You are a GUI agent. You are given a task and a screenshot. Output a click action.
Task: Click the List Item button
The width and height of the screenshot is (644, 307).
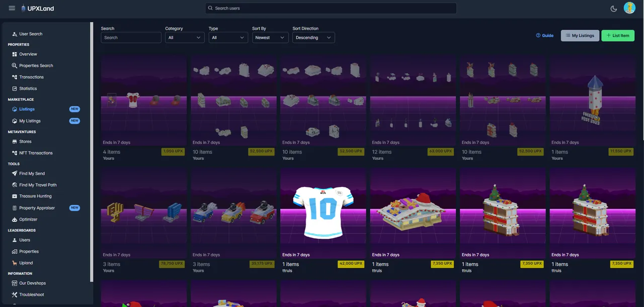pos(618,36)
